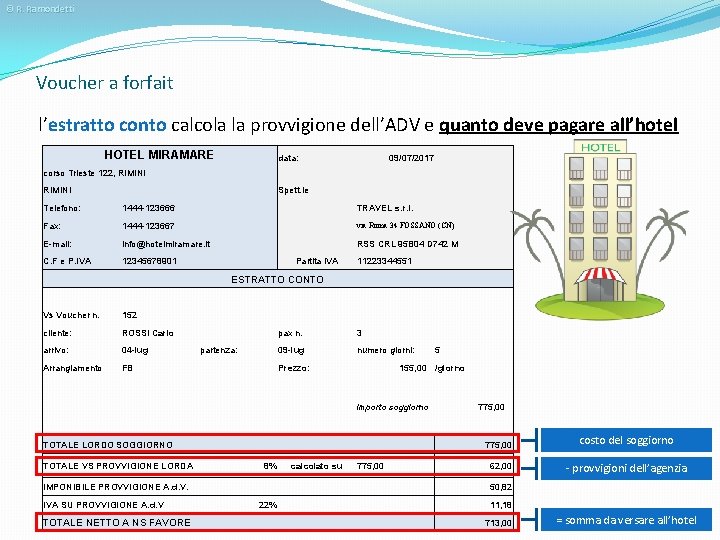Click the R. Ramondetti copyright text

coord(40,9)
